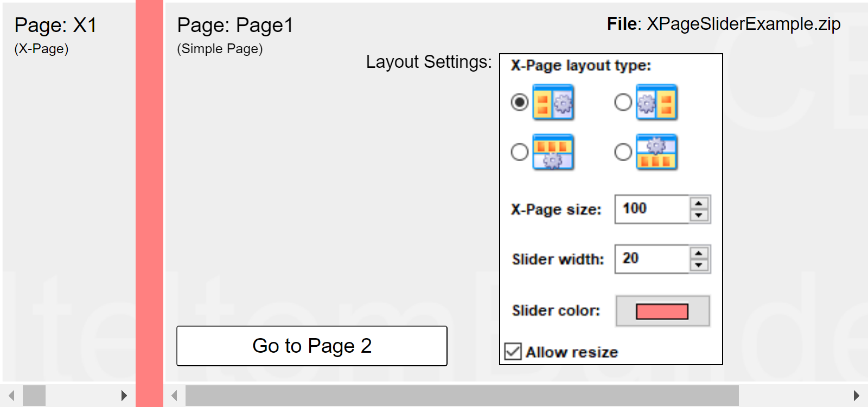
Task: Increase the X-Page size value
Action: point(699,203)
